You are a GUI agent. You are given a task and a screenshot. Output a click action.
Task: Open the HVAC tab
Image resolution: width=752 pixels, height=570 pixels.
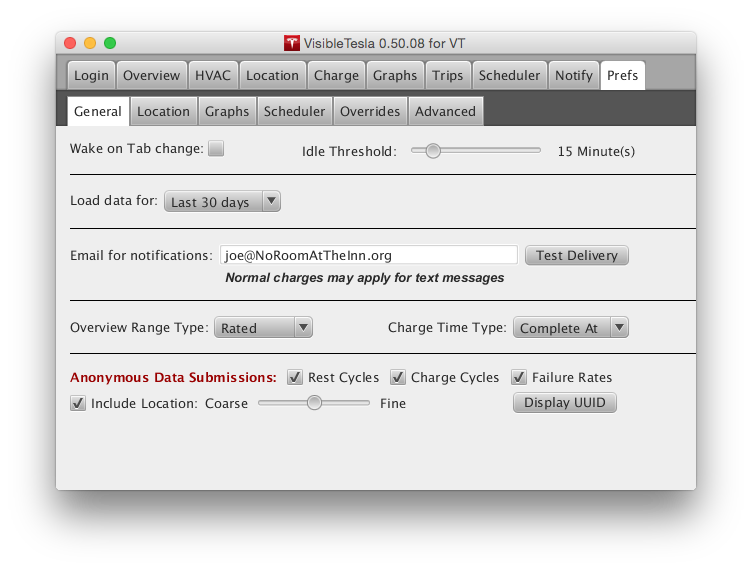click(x=213, y=76)
